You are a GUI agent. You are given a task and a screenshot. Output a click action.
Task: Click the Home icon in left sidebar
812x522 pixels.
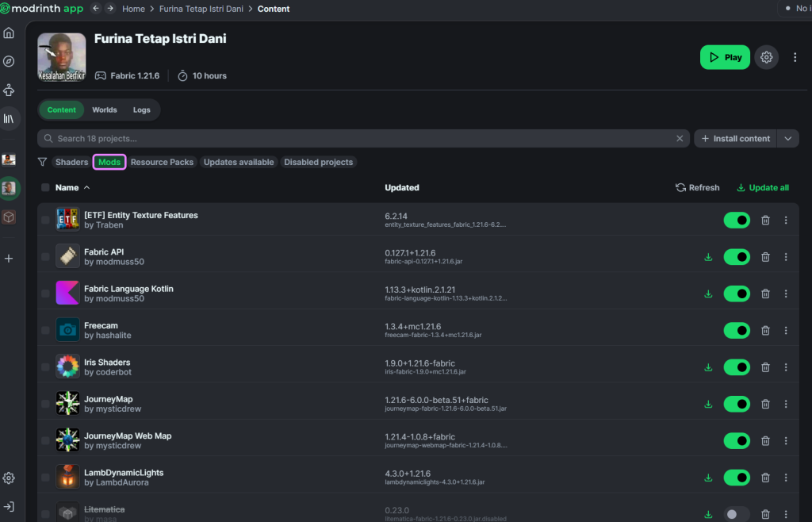pos(9,33)
